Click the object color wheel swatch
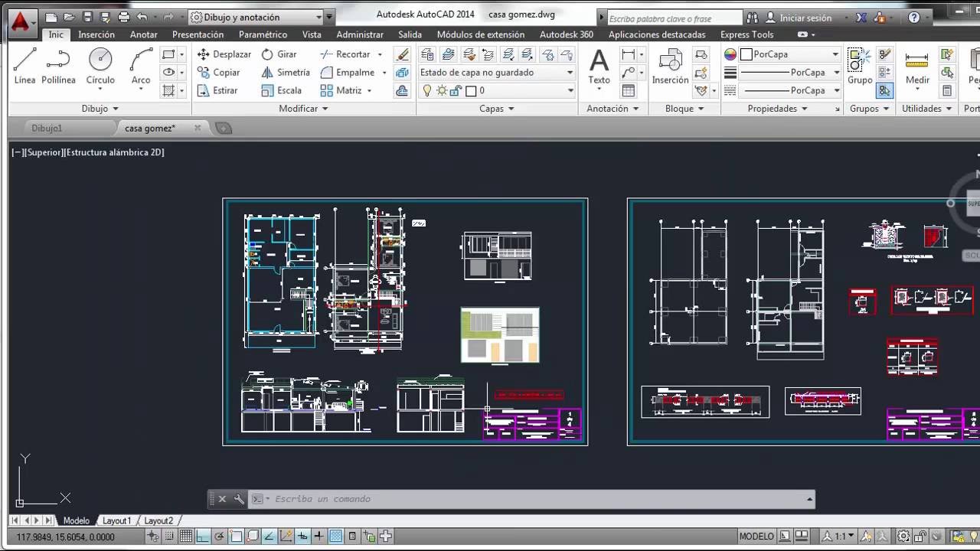Screen dimensions: 980x551 730,54
